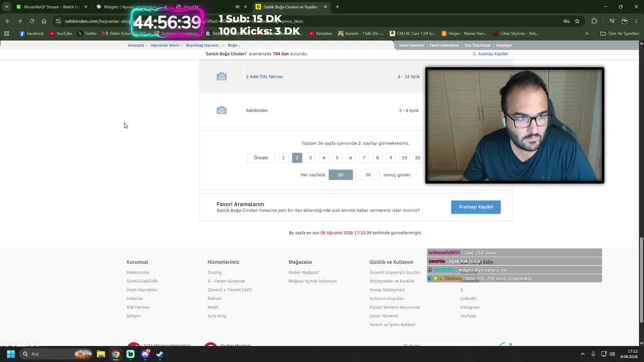Viewport: 644px width, 362px height.
Task: Open the extensions puzzle icon
Action: point(594,21)
